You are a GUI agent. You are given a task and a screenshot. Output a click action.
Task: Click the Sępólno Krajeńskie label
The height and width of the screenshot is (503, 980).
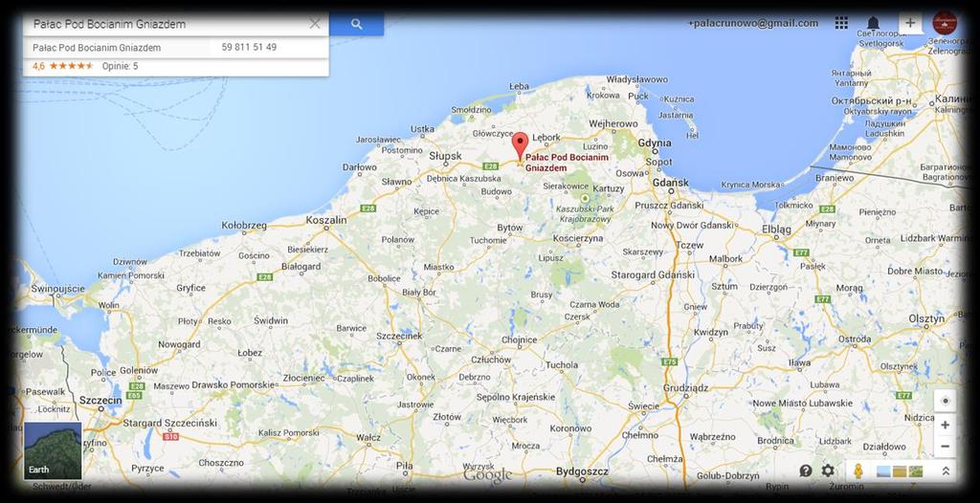tap(516, 397)
